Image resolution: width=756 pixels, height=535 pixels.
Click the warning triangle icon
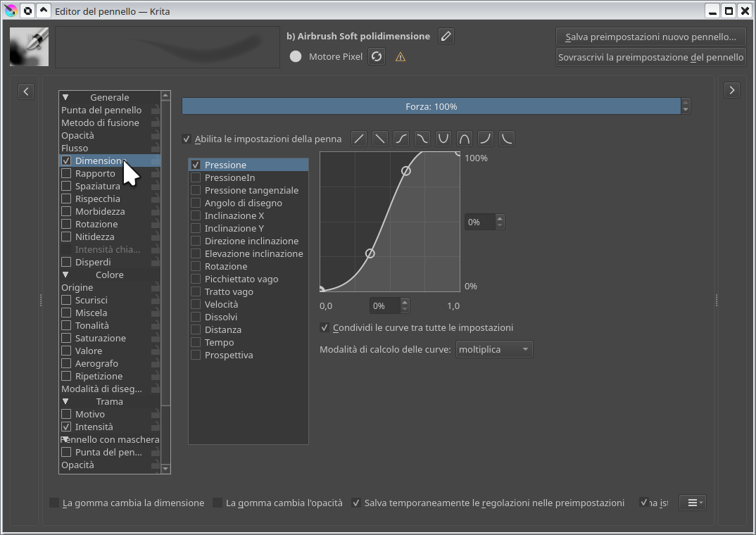(401, 57)
